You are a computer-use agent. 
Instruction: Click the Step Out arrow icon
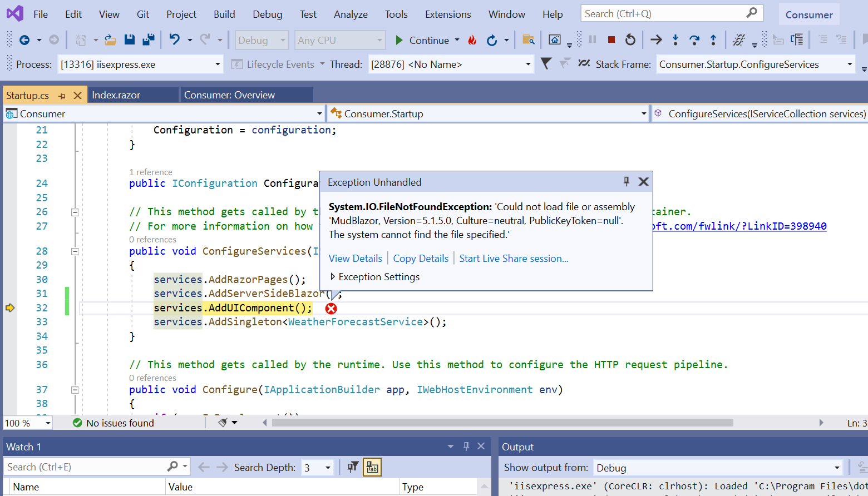tap(713, 40)
